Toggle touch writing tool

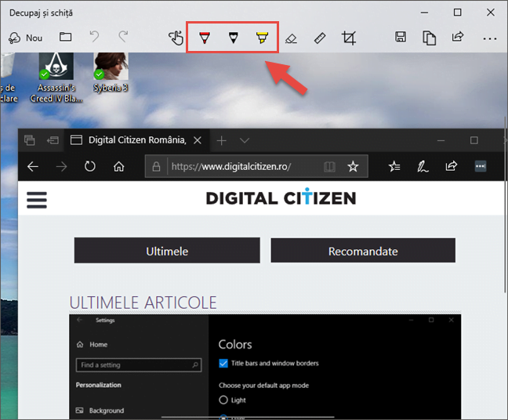point(176,38)
